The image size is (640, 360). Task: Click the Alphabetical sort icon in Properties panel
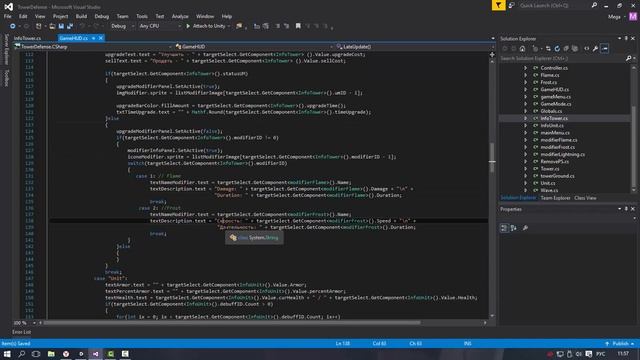[513, 228]
